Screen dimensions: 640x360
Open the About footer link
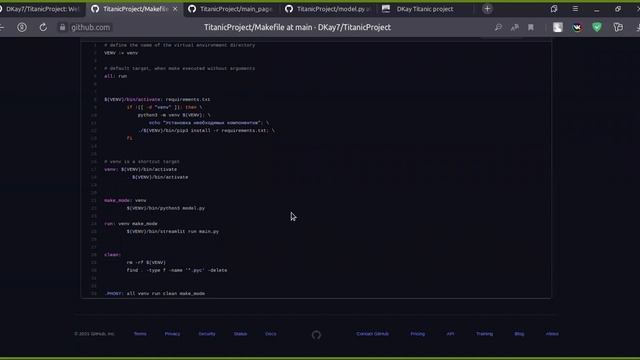pyautogui.click(x=552, y=334)
